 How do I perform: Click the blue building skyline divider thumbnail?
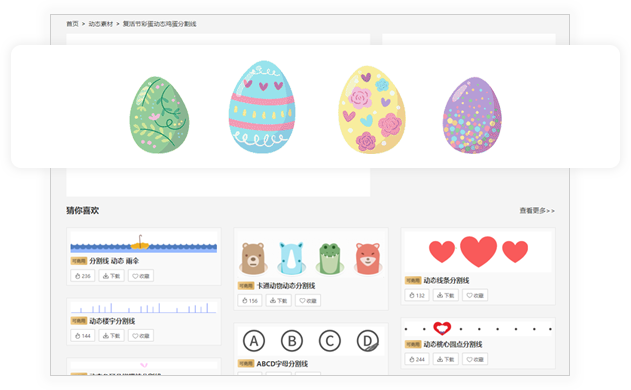[x=144, y=308]
